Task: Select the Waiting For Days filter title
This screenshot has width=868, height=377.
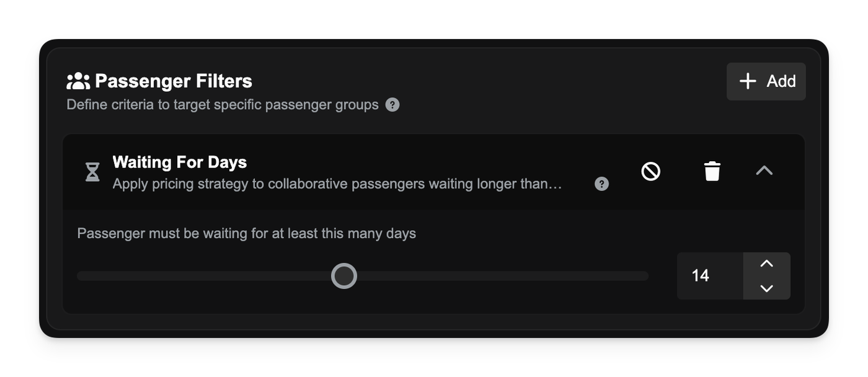Action: pyautogui.click(x=180, y=162)
